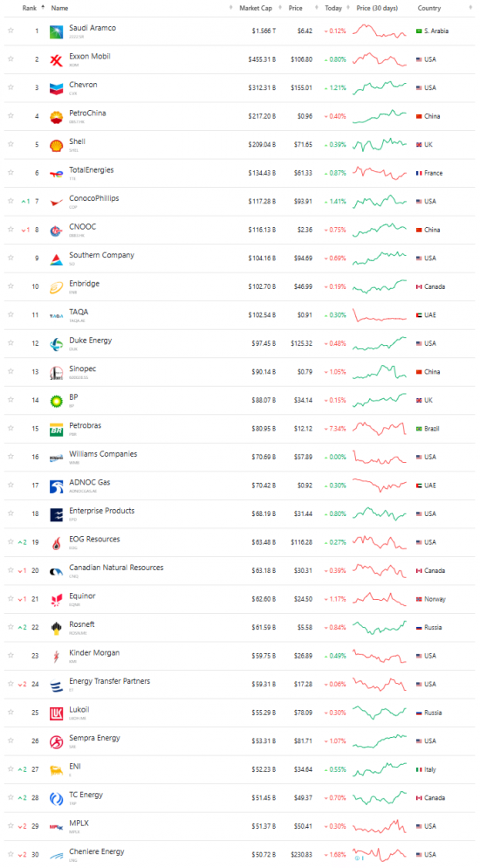Viewport: 480px width, 868px height.
Task: Toggle favorite star for Exxon Mobil
Action: click(10, 59)
